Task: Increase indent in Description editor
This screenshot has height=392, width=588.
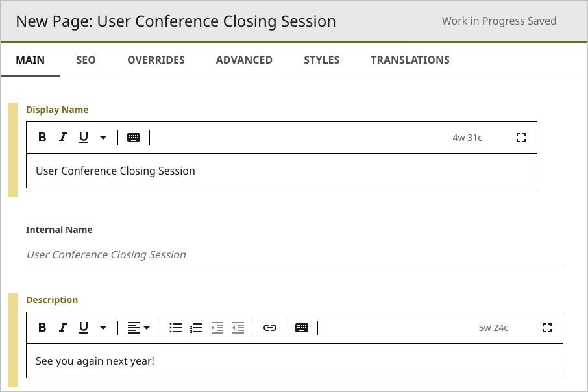Action: tap(217, 328)
